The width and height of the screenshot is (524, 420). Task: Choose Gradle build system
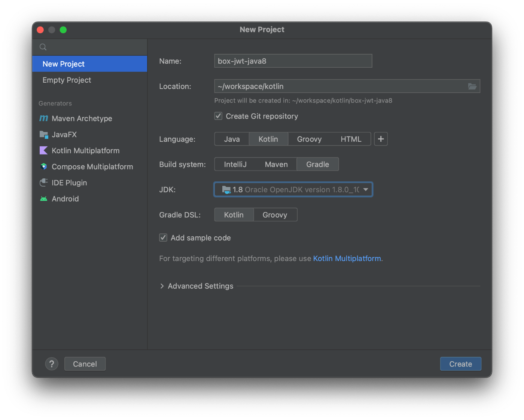click(318, 164)
